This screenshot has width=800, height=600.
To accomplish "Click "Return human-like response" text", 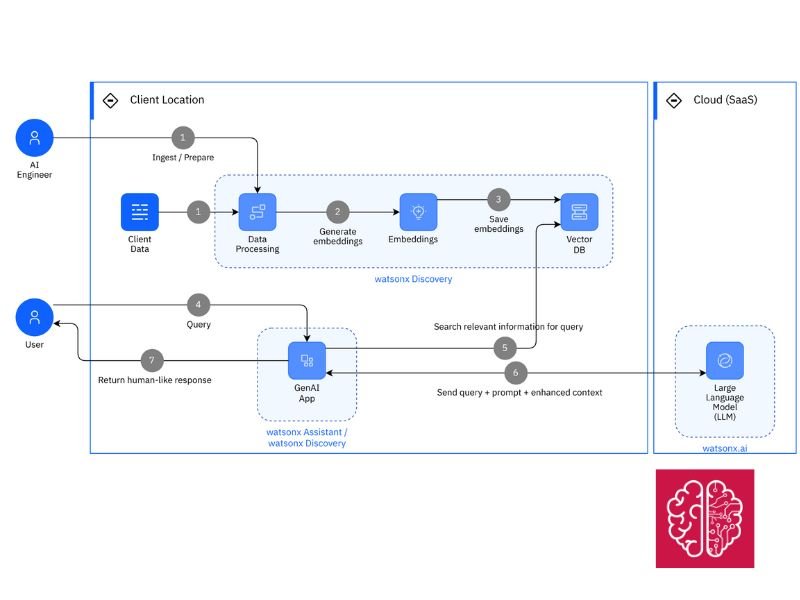I will 155,380.
